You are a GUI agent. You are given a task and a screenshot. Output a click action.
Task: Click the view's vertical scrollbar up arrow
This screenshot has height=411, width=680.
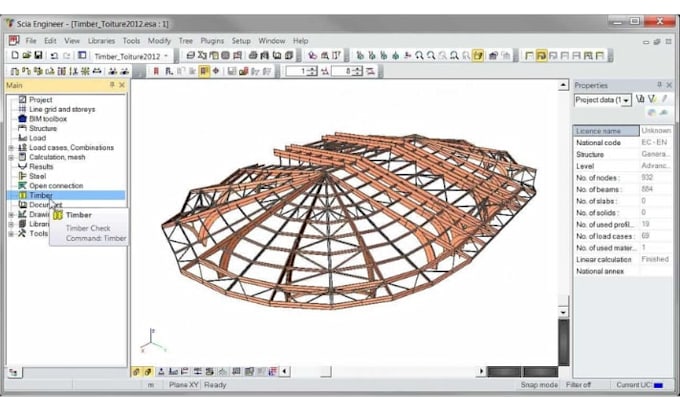coord(563,85)
